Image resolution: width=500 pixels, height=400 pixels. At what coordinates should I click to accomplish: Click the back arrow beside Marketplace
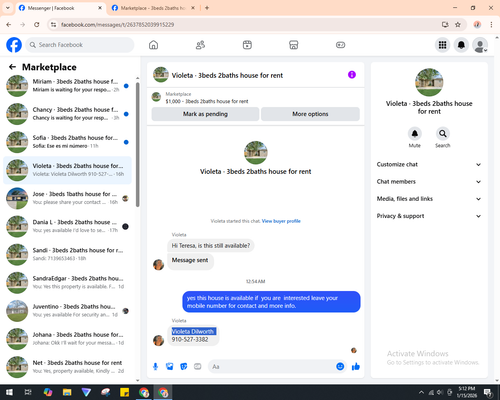(12, 67)
